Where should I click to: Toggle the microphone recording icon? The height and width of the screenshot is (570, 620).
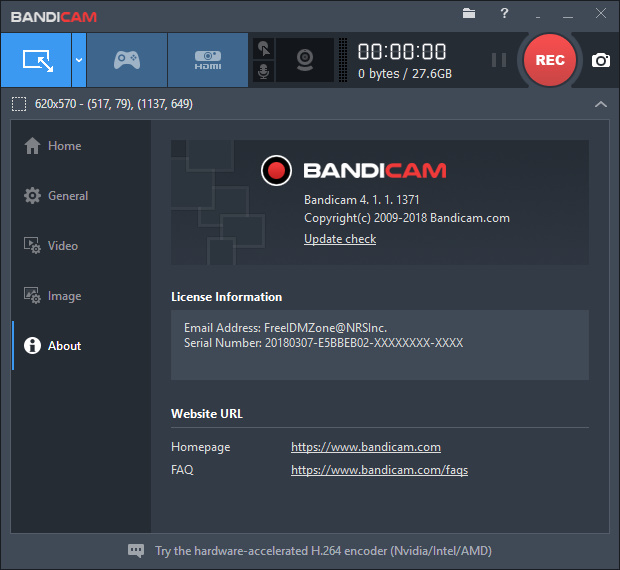[263, 72]
